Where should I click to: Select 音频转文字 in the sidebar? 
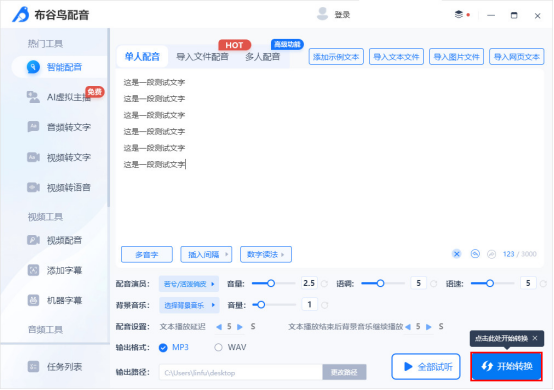coord(60,127)
